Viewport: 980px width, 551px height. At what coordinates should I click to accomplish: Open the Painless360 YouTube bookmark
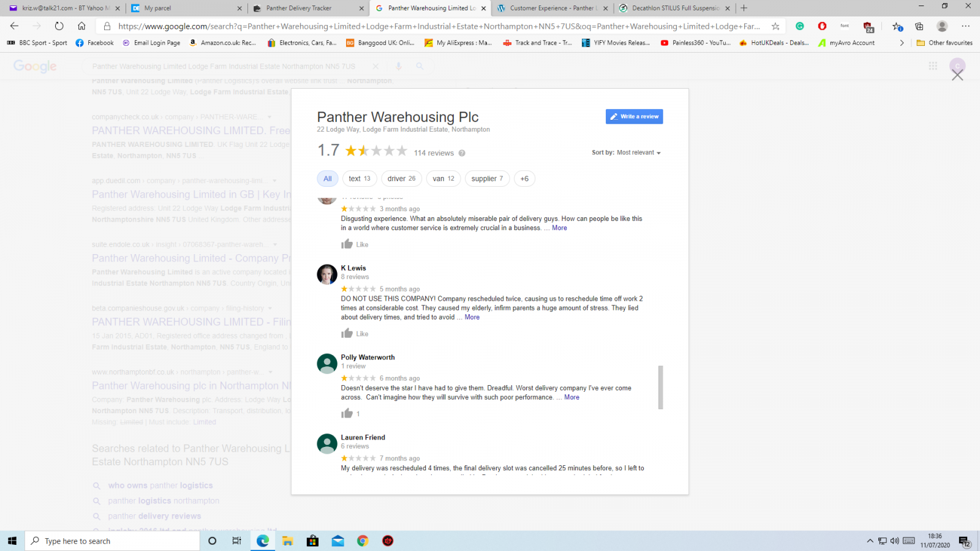[695, 43]
